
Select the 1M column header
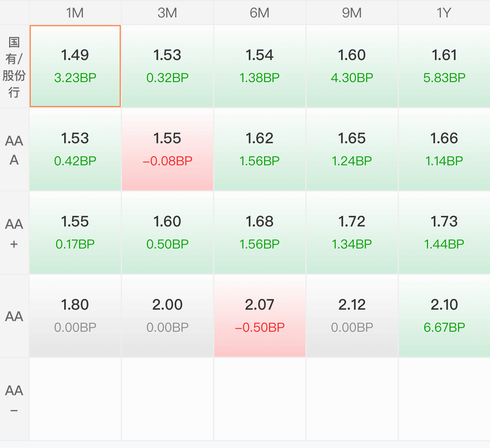(x=75, y=13)
